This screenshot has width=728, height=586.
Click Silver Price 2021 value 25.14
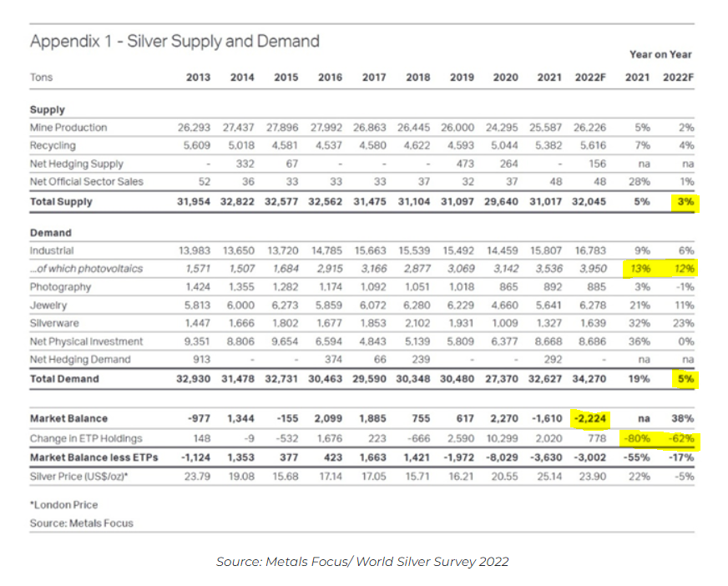pyautogui.click(x=549, y=477)
